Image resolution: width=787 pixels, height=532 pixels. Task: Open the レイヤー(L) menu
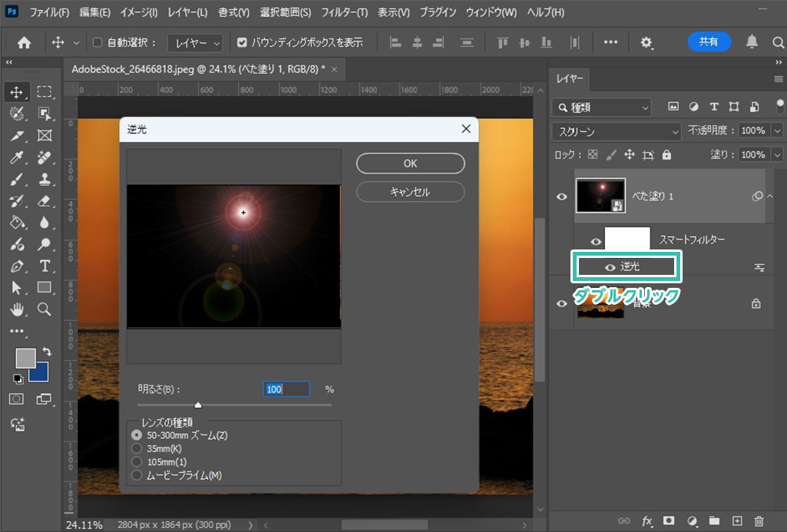pyautogui.click(x=187, y=13)
